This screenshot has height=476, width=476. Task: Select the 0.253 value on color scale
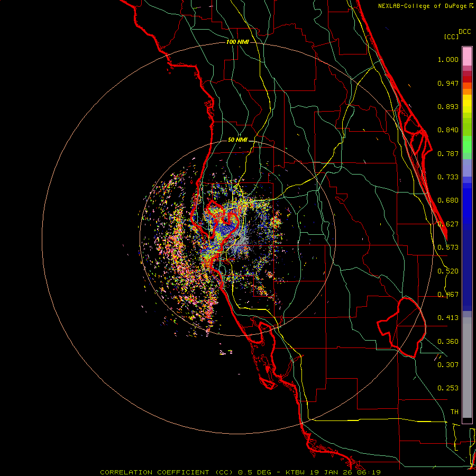point(448,388)
